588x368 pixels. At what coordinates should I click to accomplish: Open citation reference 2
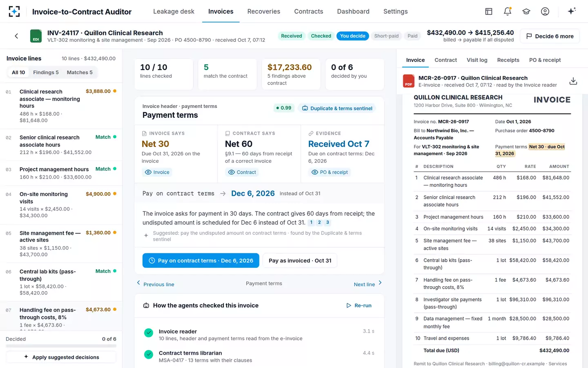[x=319, y=222]
